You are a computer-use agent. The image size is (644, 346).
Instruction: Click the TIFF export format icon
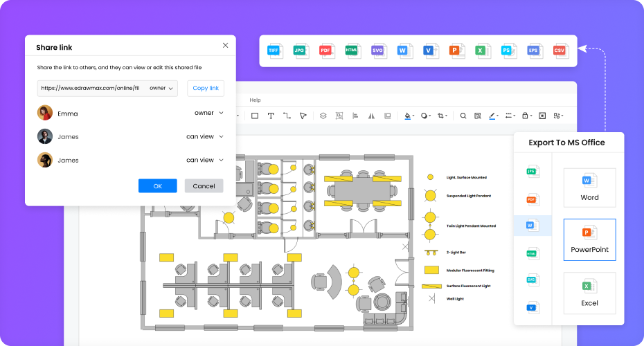click(x=275, y=51)
